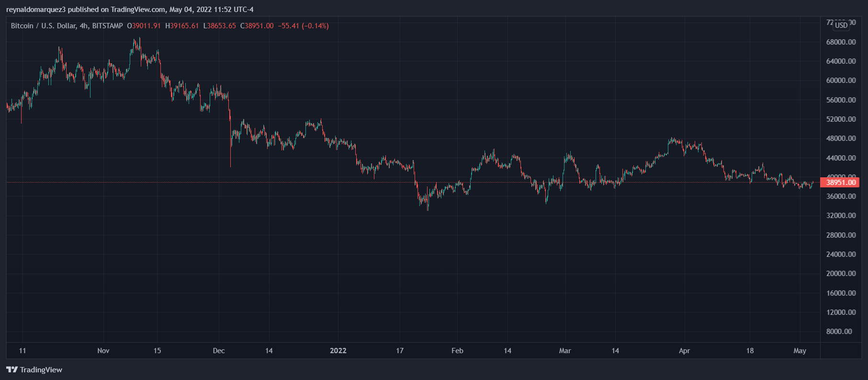868x380 pixels.
Task: Click the 56000.00 price axis label
Action: [x=841, y=100]
